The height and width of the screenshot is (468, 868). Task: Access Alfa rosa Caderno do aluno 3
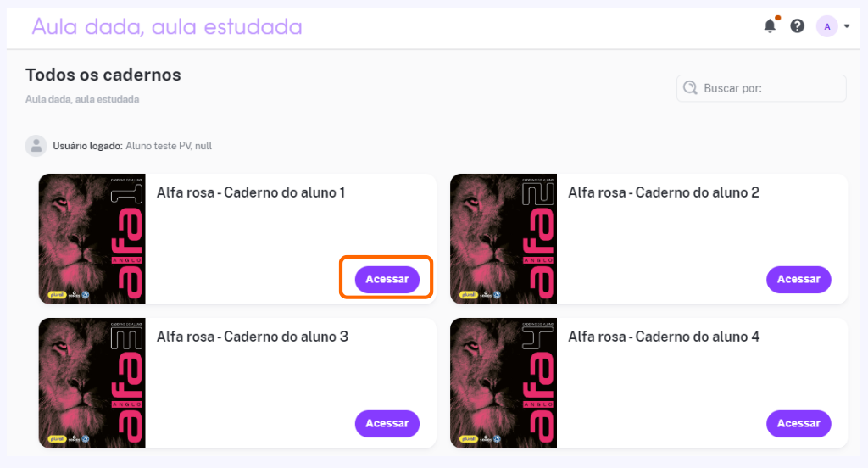387,423
